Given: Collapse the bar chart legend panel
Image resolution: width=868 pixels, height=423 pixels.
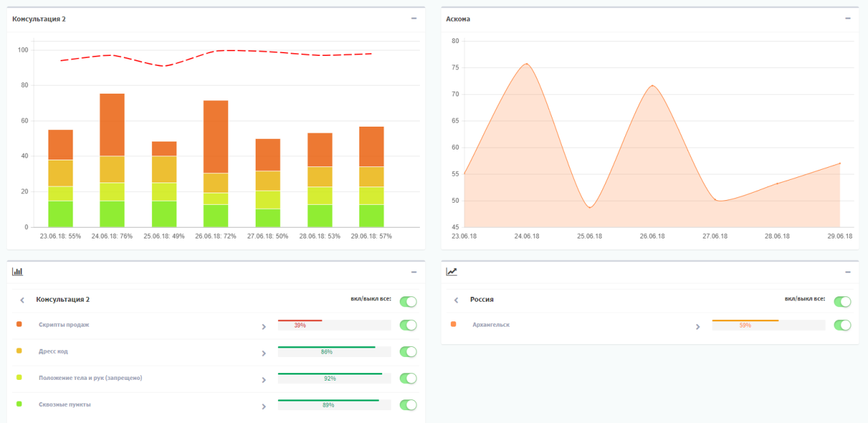Looking at the screenshot, I should 414,272.
